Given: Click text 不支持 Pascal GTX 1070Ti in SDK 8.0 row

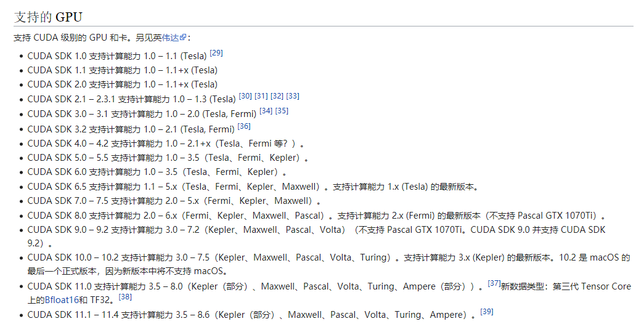Looking at the screenshot, I should tap(543, 216).
